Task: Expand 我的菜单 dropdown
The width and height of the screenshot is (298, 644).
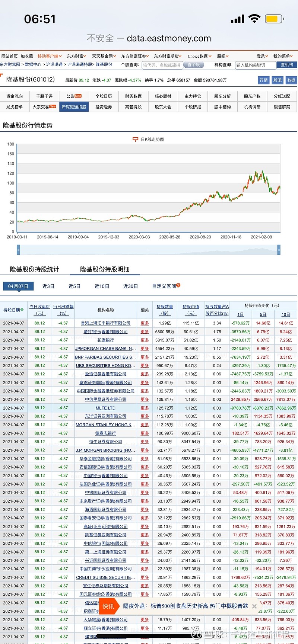Action: [x=283, y=56]
